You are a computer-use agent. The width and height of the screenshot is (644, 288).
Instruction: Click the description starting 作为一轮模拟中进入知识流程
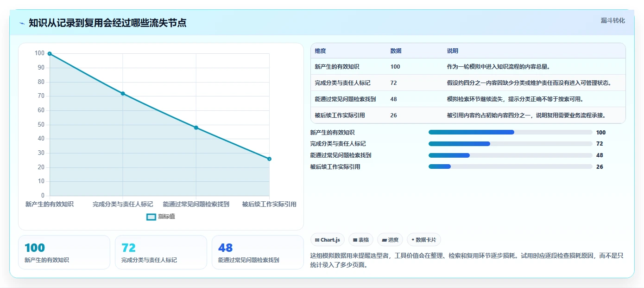click(499, 67)
